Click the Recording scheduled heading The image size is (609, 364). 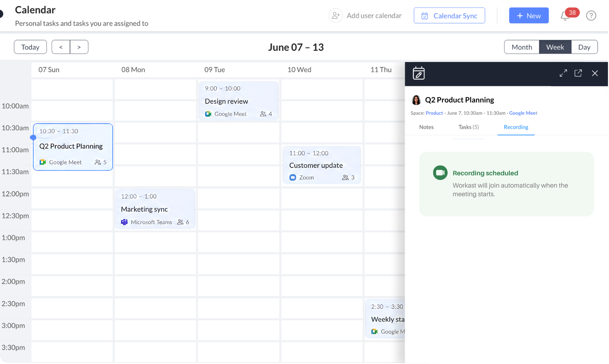click(x=485, y=173)
